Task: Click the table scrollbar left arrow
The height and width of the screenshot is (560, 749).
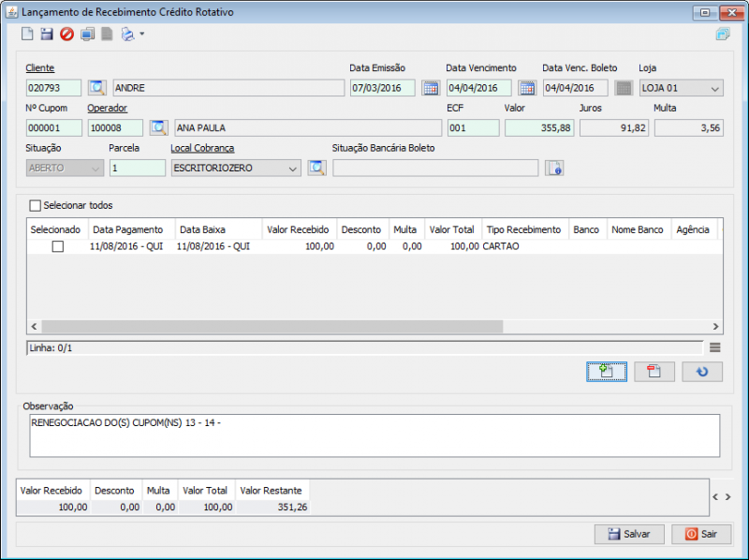Action: [34, 327]
